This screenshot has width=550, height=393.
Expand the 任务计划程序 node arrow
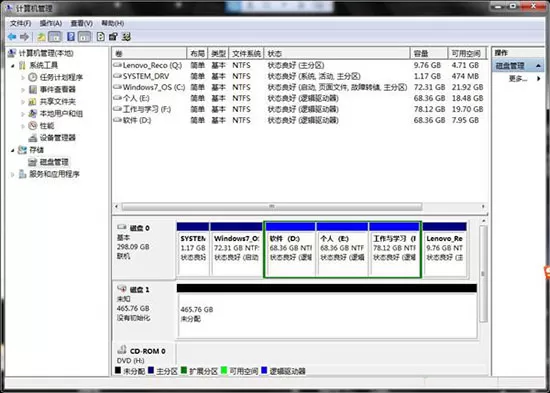[x=23, y=78]
